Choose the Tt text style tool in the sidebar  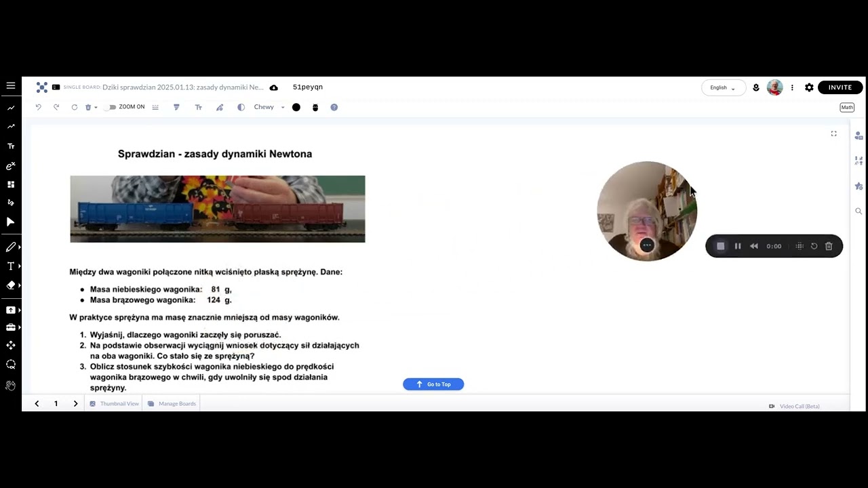(x=11, y=146)
